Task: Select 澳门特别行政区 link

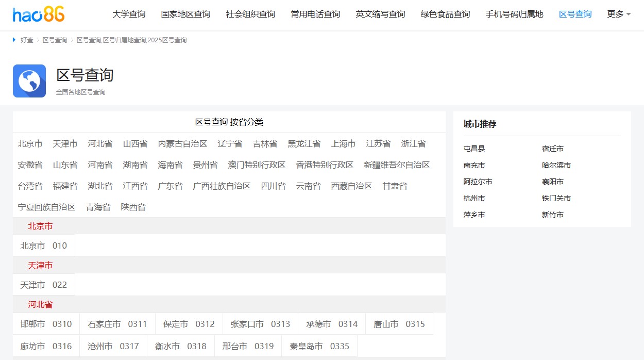Action: [x=257, y=165]
